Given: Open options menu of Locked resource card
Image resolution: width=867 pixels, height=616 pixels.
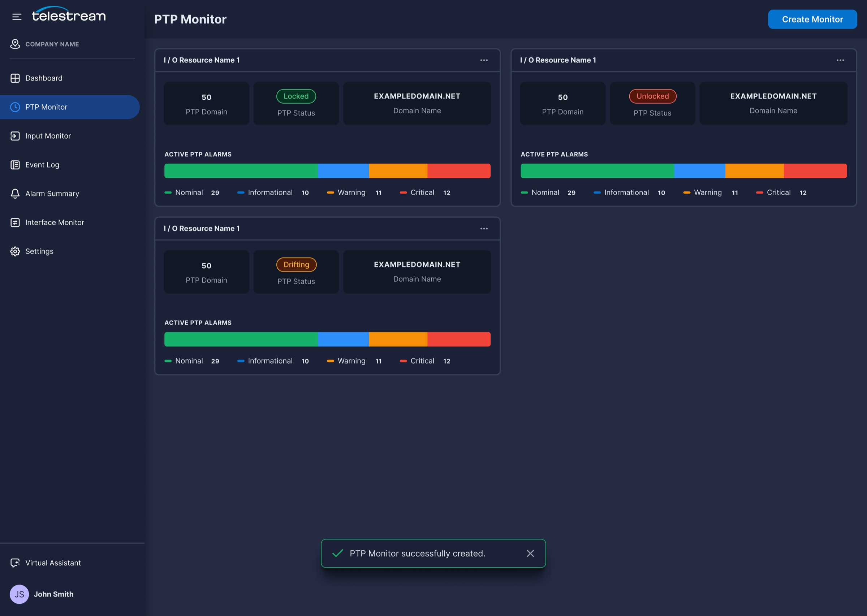Looking at the screenshot, I should click(x=484, y=60).
